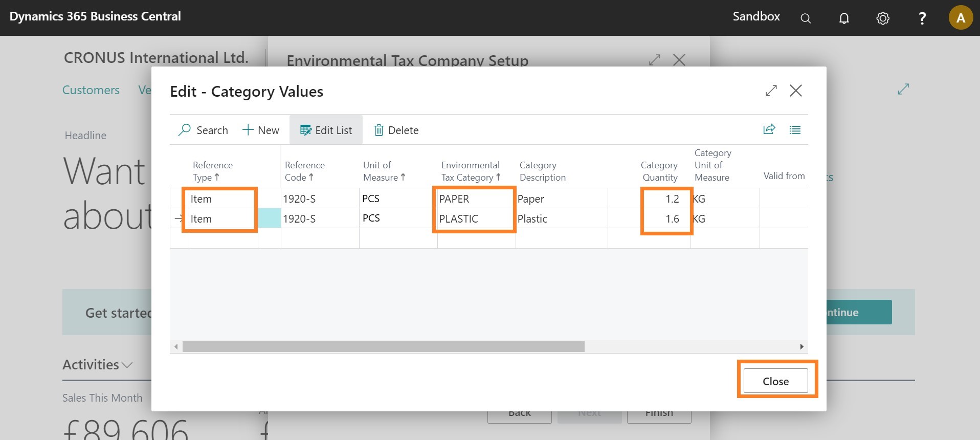Open the notifications bell

(x=844, y=18)
